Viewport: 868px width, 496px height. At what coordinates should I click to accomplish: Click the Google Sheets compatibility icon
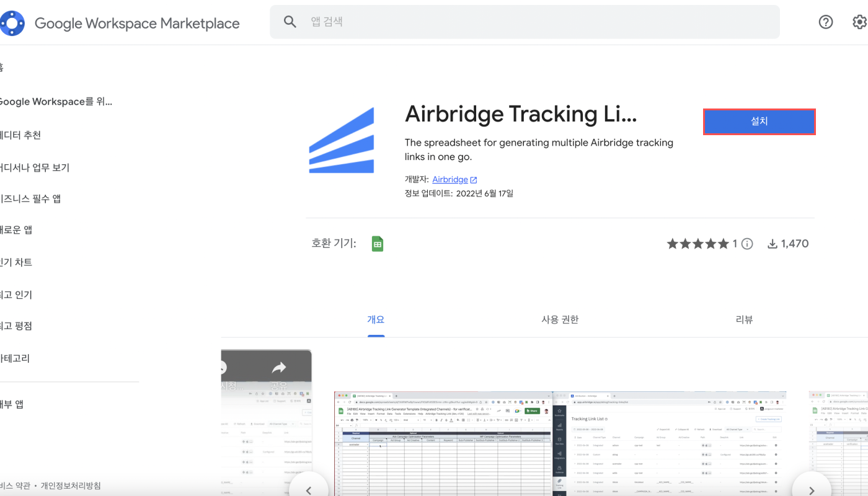[377, 244]
